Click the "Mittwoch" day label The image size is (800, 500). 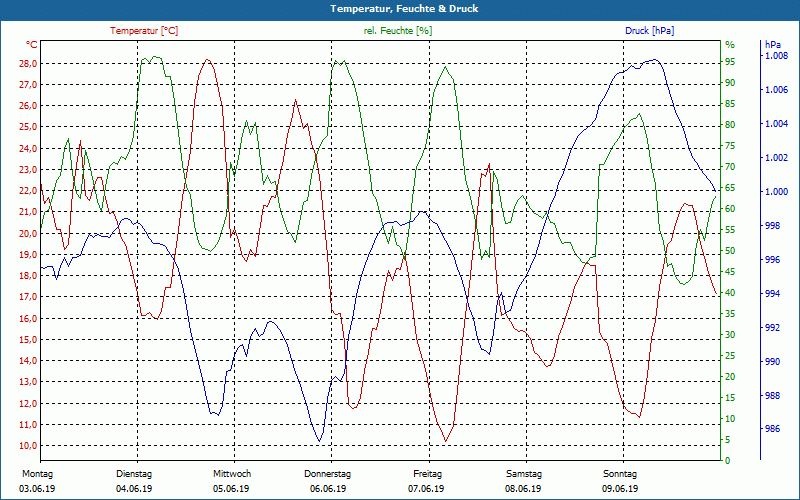[232, 474]
